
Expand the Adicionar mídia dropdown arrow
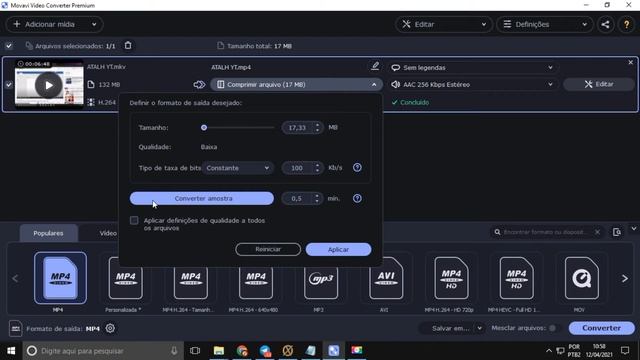click(94, 24)
